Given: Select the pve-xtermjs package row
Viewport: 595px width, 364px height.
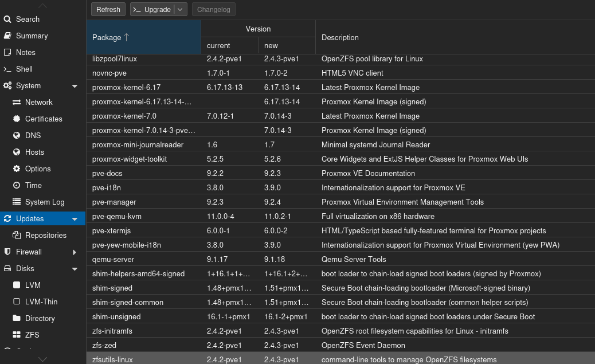Looking at the screenshot, I should click(x=340, y=231).
